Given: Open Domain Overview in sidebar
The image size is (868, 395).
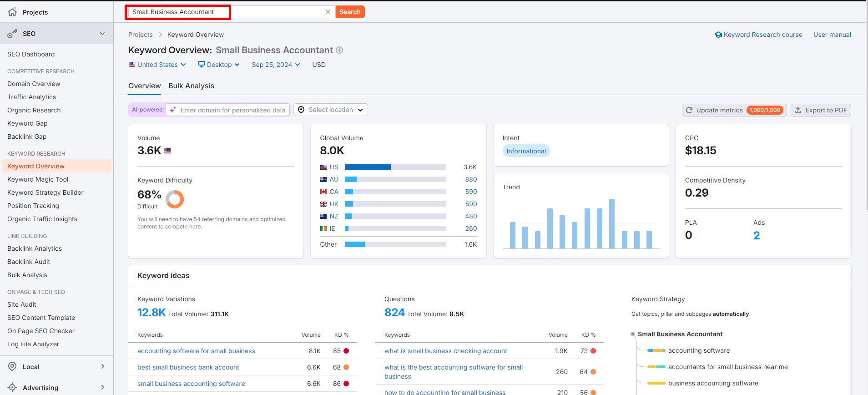Looking at the screenshot, I should tap(34, 84).
